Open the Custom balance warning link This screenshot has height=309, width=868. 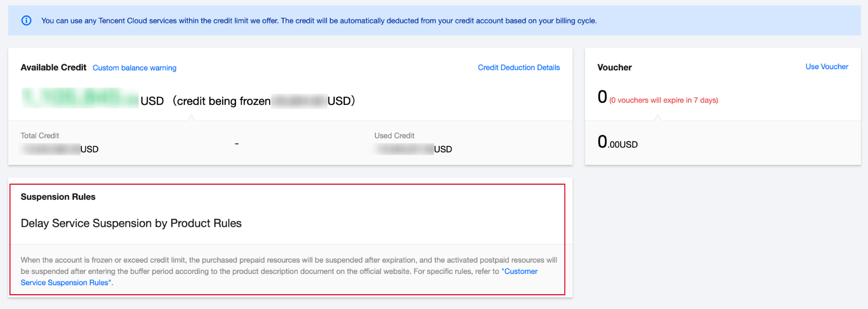(x=134, y=68)
